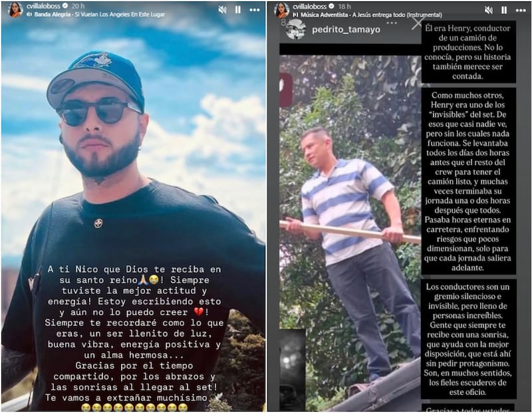
Task: Pause the Música Adventista story
Action: [x=505, y=10]
